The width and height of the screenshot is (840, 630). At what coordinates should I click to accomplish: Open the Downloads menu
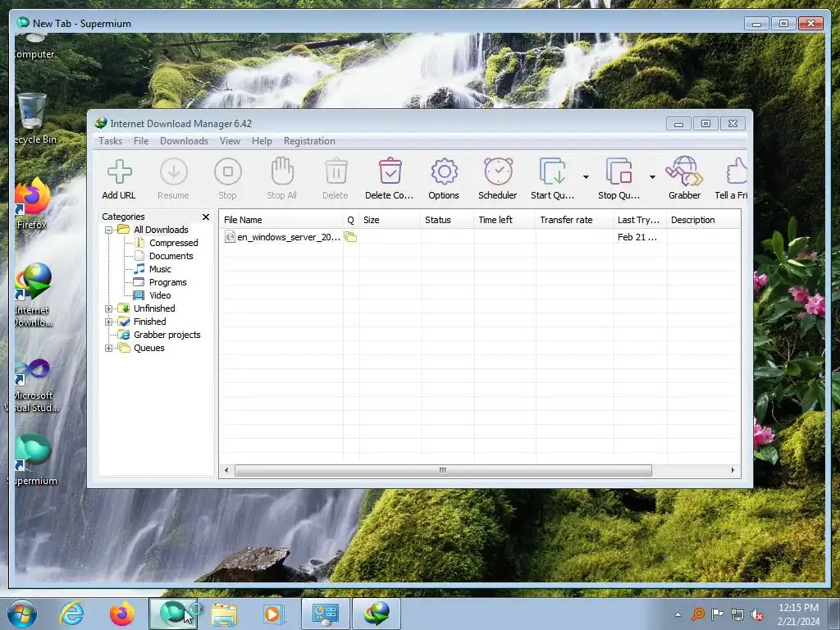click(x=184, y=141)
